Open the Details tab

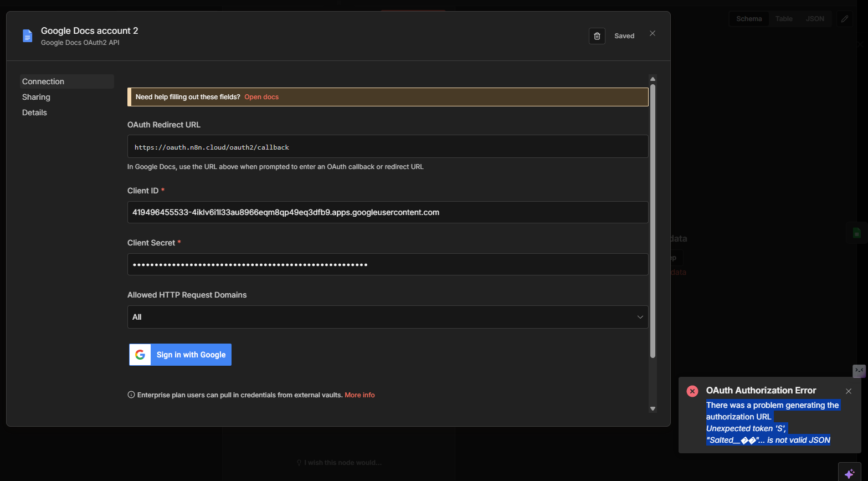(x=34, y=112)
